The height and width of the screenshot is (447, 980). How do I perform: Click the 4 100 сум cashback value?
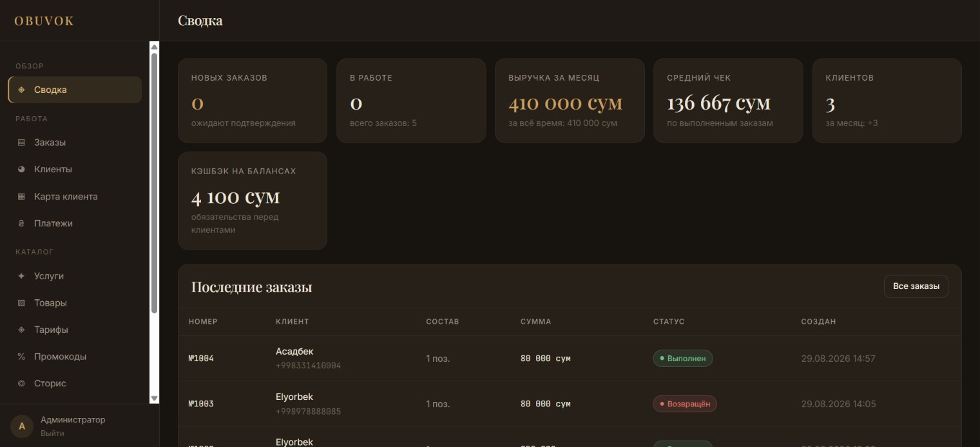236,197
